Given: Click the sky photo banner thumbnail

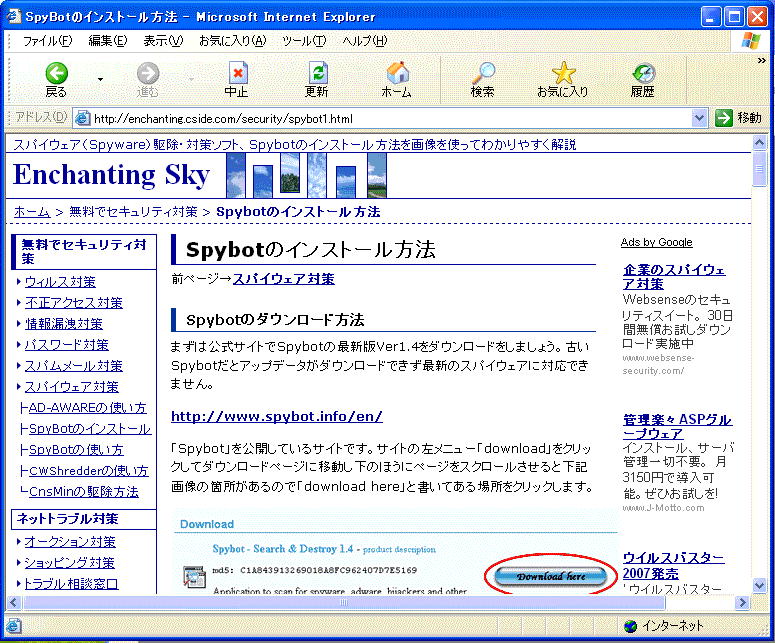Looking at the screenshot, I should [x=306, y=175].
